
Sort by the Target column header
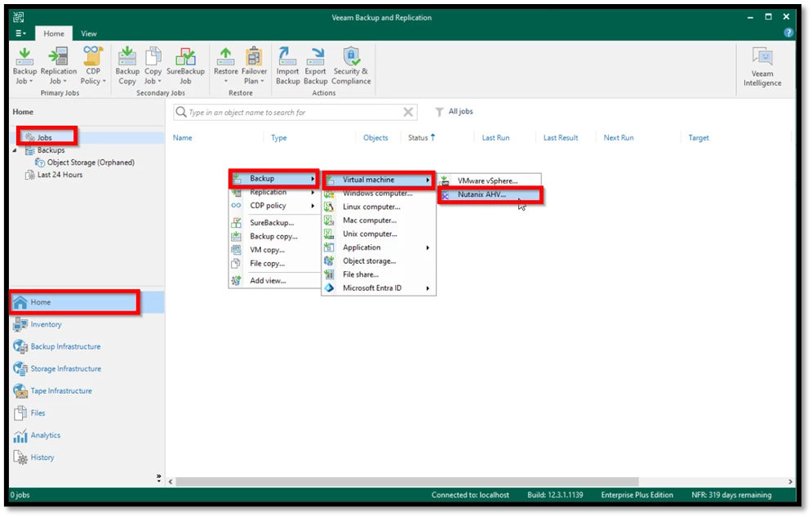tap(698, 138)
